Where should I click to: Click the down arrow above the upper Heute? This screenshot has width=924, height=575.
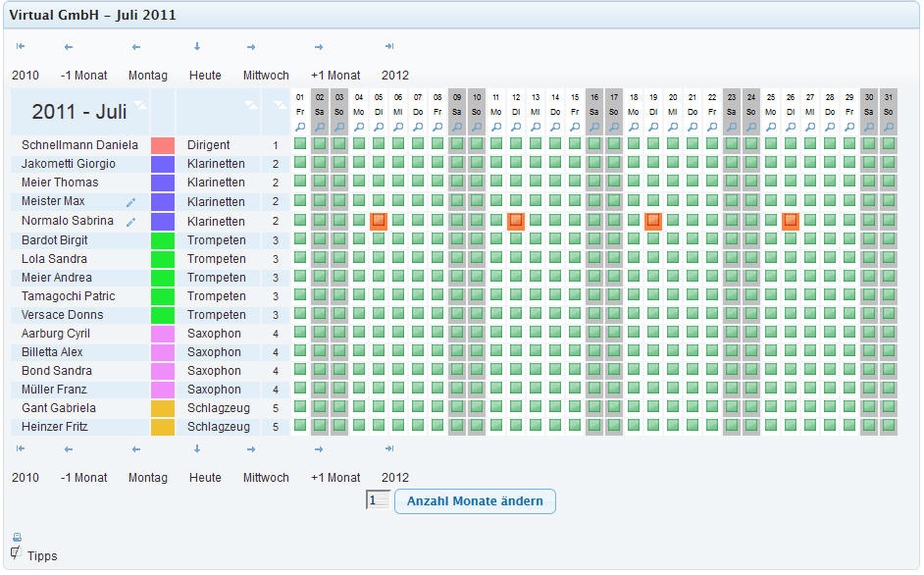pos(197,46)
